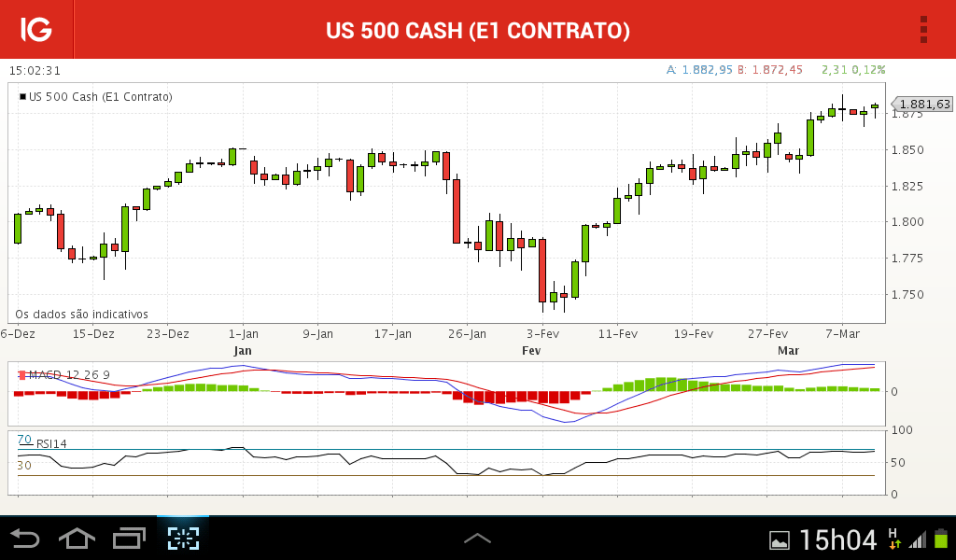956x560 pixels.
Task: Open the picture notification icon
Action: (x=780, y=539)
